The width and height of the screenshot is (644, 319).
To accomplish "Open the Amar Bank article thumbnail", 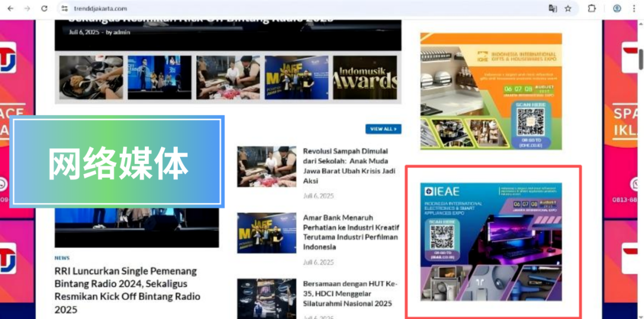I will coord(267,233).
